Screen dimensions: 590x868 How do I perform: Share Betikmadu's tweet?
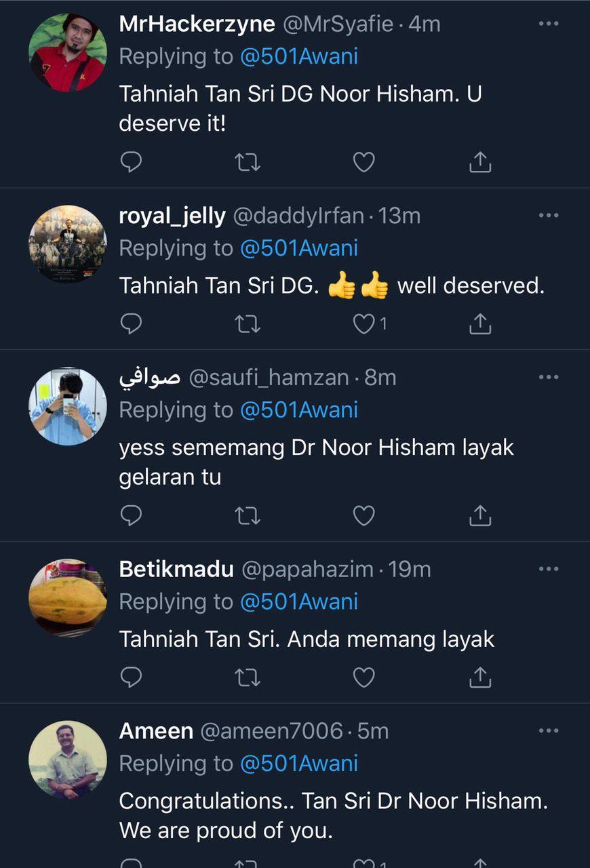[479, 677]
